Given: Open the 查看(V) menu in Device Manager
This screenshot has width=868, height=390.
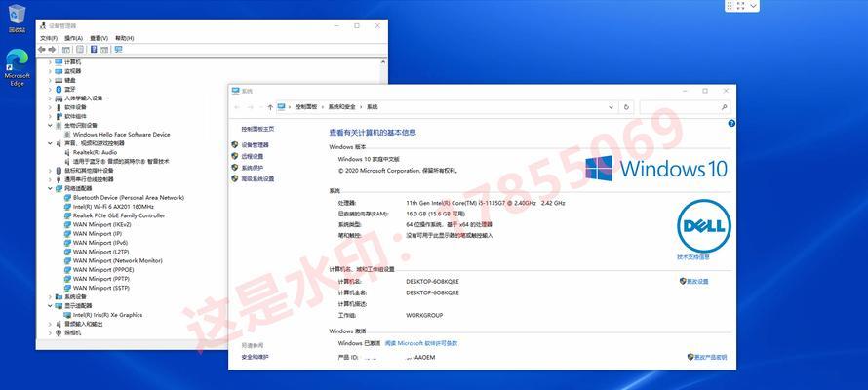Looking at the screenshot, I should (99, 38).
